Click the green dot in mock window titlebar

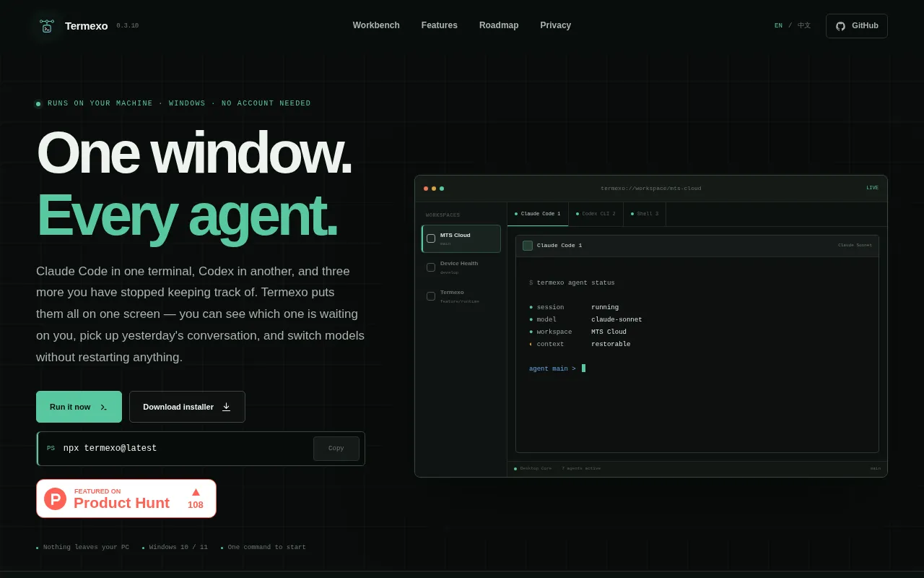442,189
